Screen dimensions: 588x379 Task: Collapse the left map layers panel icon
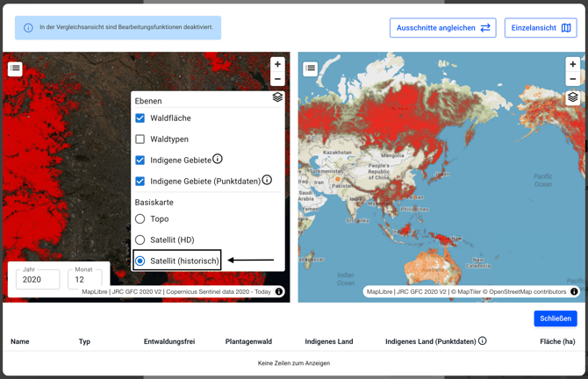(277, 97)
